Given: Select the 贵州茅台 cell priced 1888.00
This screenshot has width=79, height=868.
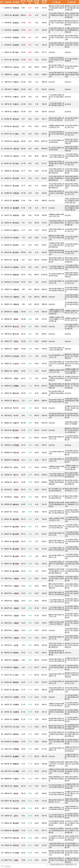Looking at the screenshot, I should [x=16, y=15].
